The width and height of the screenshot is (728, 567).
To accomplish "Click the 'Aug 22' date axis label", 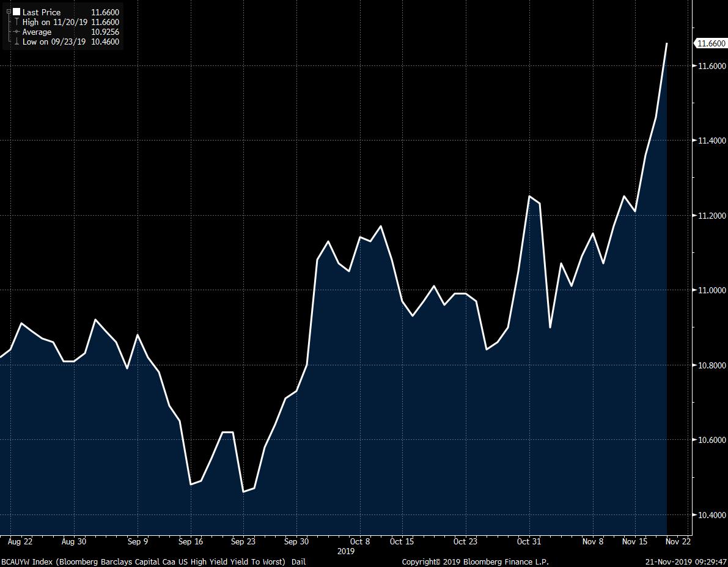I will 20,541.
